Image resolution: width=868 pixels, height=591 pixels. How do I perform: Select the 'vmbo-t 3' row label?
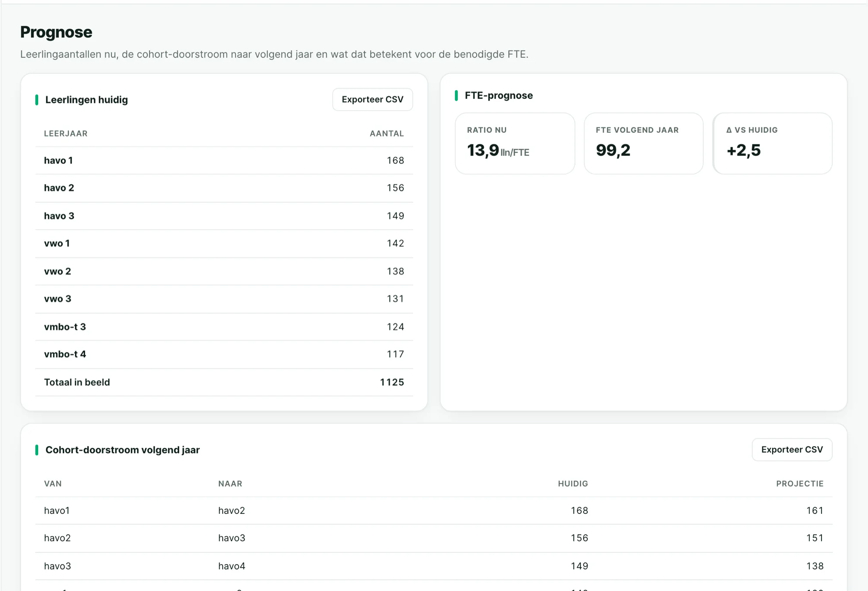(x=65, y=327)
